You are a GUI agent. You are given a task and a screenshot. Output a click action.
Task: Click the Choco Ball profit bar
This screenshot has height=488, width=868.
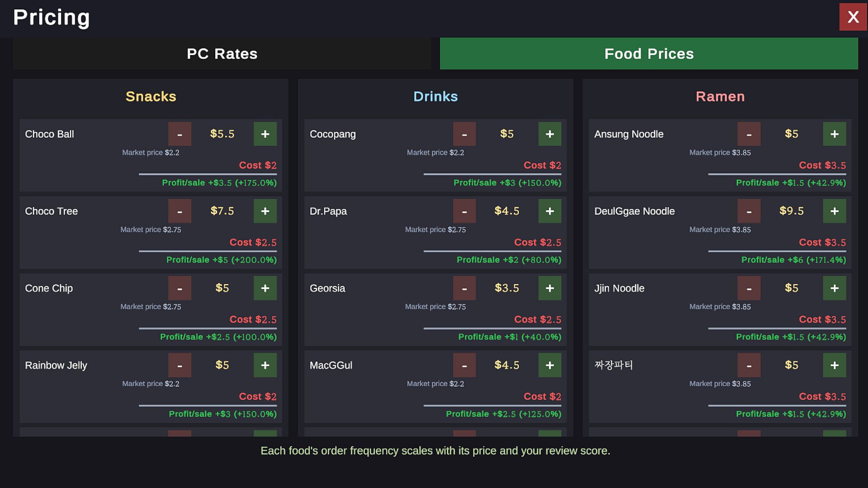[208, 174]
